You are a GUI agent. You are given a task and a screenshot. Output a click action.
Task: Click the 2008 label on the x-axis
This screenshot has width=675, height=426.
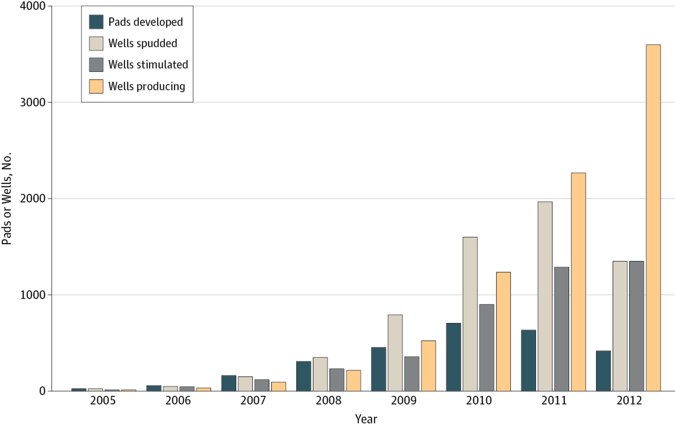[329, 401]
